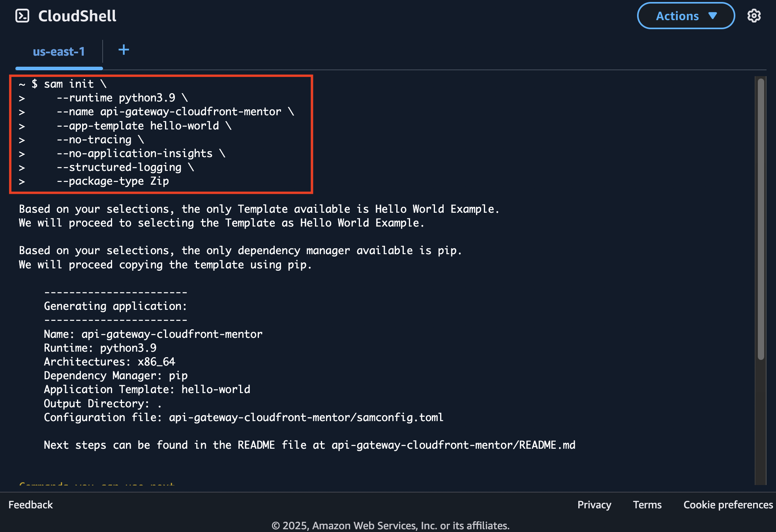Switch to the us-east-1 tab
Viewport: 776px width, 532px height.
tap(59, 52)
